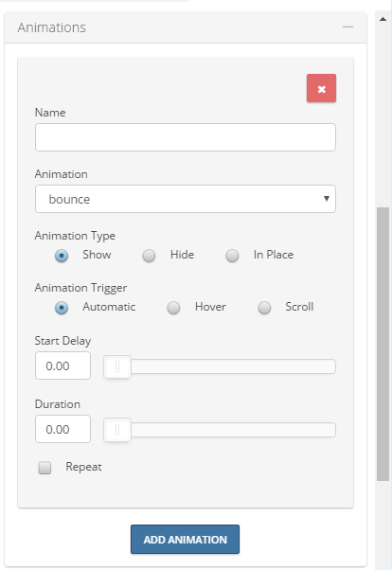
Task: Click the Duration slider handle
Action: click(x=117, y=430)
